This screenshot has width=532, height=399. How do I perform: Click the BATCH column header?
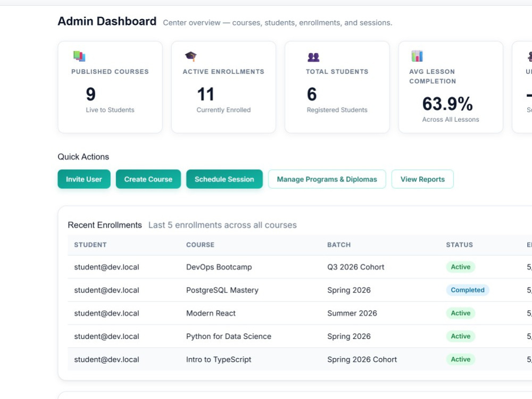339,245
